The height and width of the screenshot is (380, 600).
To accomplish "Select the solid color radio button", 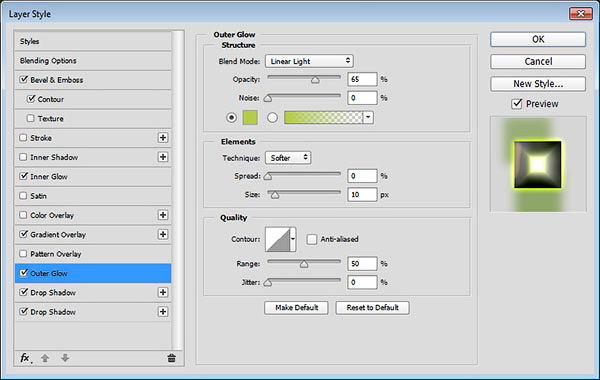I will point(232,117).
